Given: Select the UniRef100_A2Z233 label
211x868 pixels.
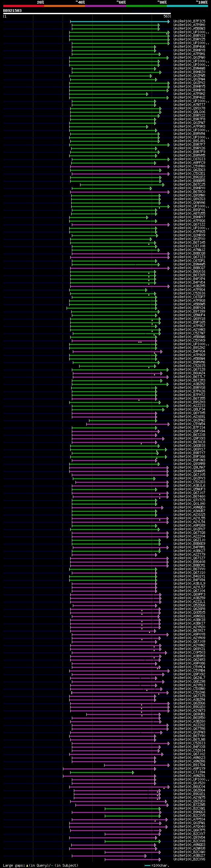Looking at the screenshot, I should tap(190, 406).
